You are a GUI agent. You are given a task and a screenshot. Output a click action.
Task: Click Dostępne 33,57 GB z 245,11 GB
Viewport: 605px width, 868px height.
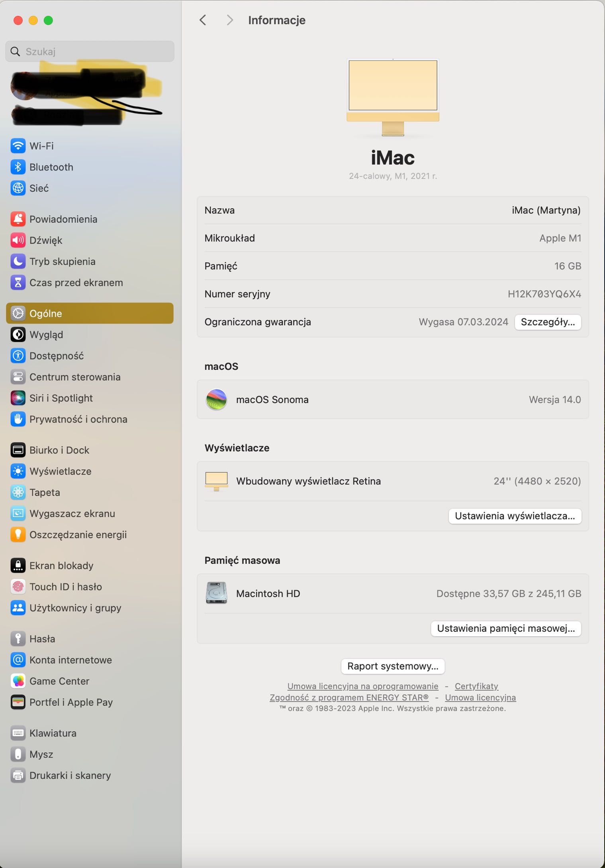[509, 593]
